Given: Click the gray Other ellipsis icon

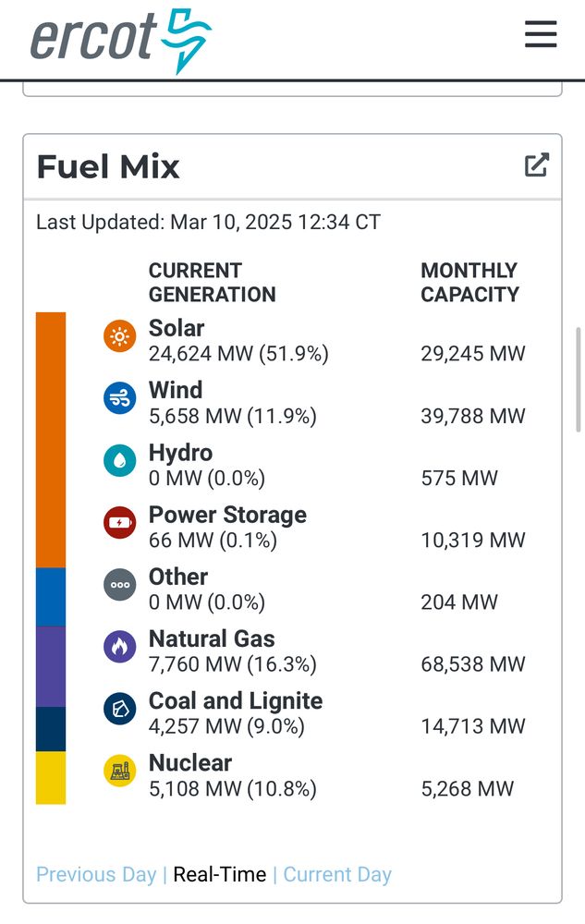Looking at the screenshot, I should tap(120, 584).
